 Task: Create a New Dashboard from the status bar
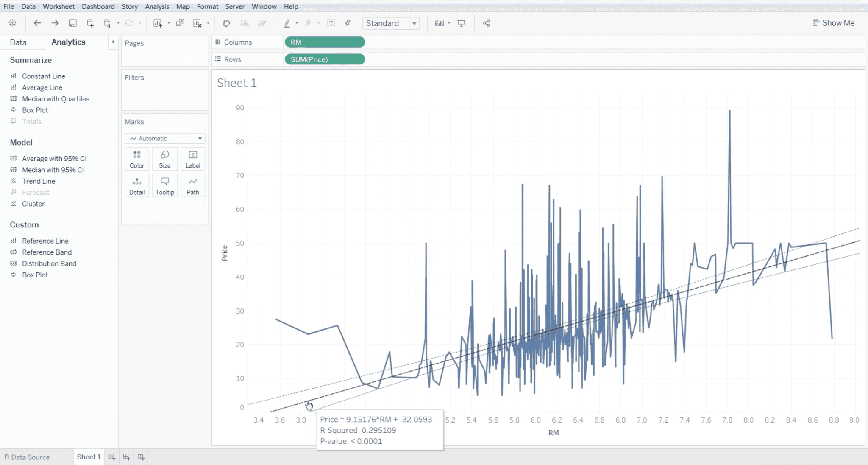tap(126, 457)
